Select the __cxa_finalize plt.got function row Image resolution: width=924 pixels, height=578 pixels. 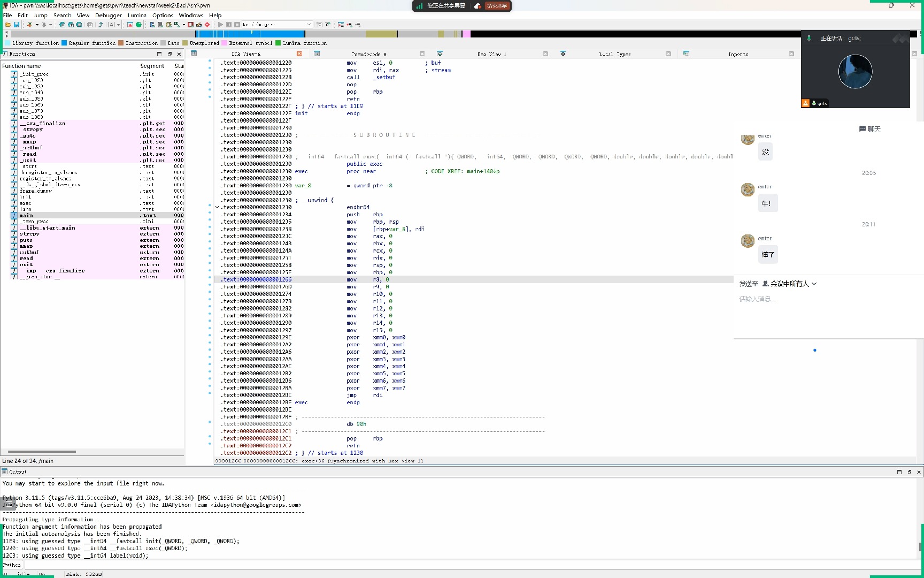97,124
